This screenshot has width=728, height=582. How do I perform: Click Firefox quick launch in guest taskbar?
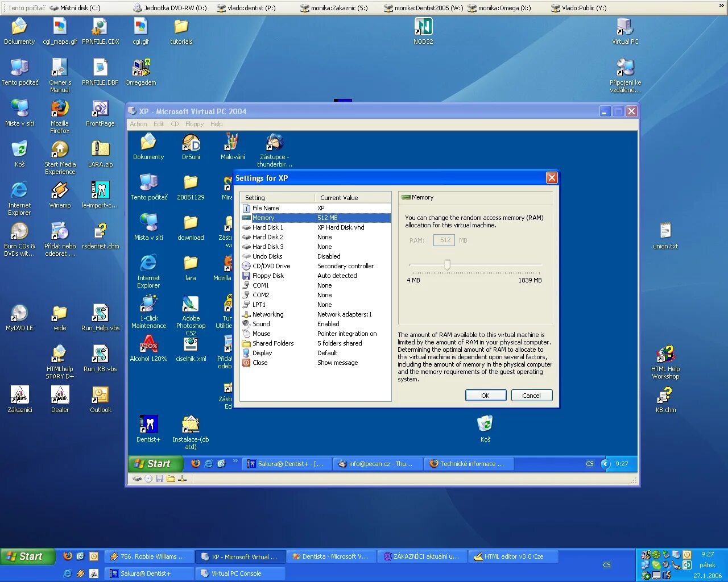196,464
